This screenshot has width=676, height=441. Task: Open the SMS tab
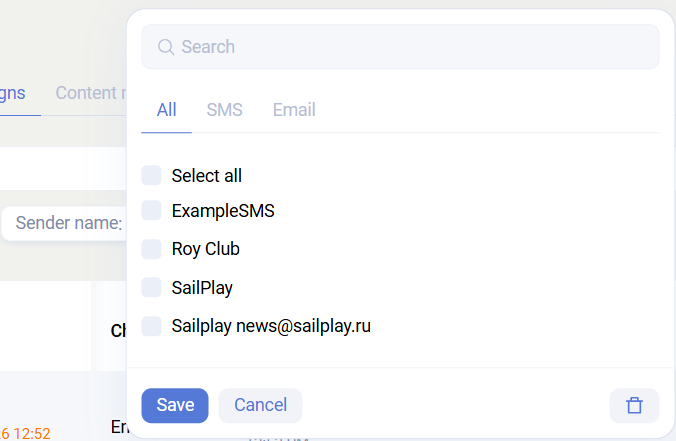[x=224, y=110]
